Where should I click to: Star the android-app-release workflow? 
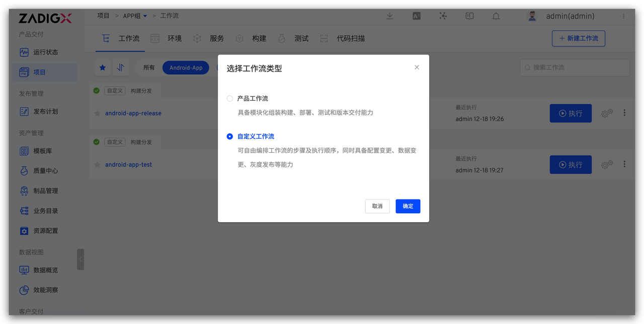(97, 113)
